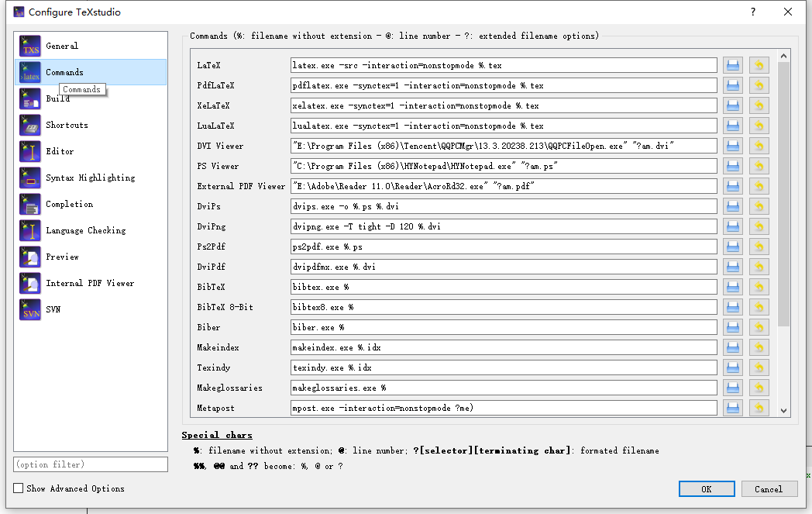Screen dimensions: 812x514
Task: Enable Show Advanced Options checkbox
Action: (x=18, y=488)
